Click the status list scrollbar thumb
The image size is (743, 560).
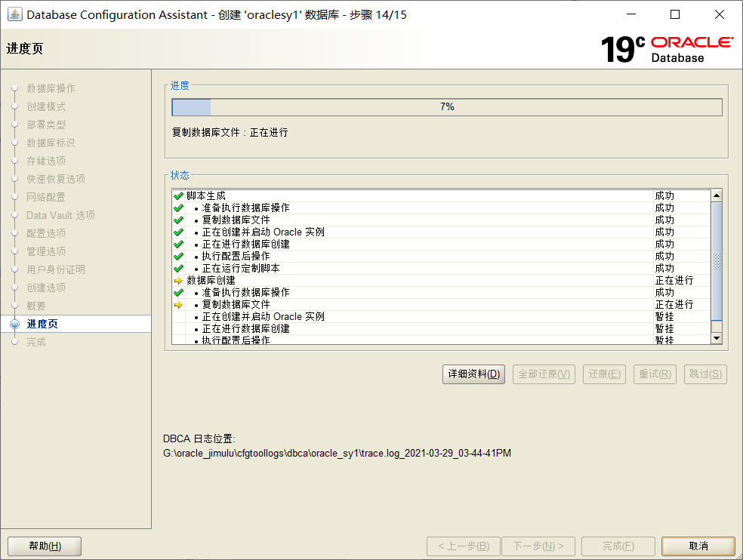coord(717,261)
